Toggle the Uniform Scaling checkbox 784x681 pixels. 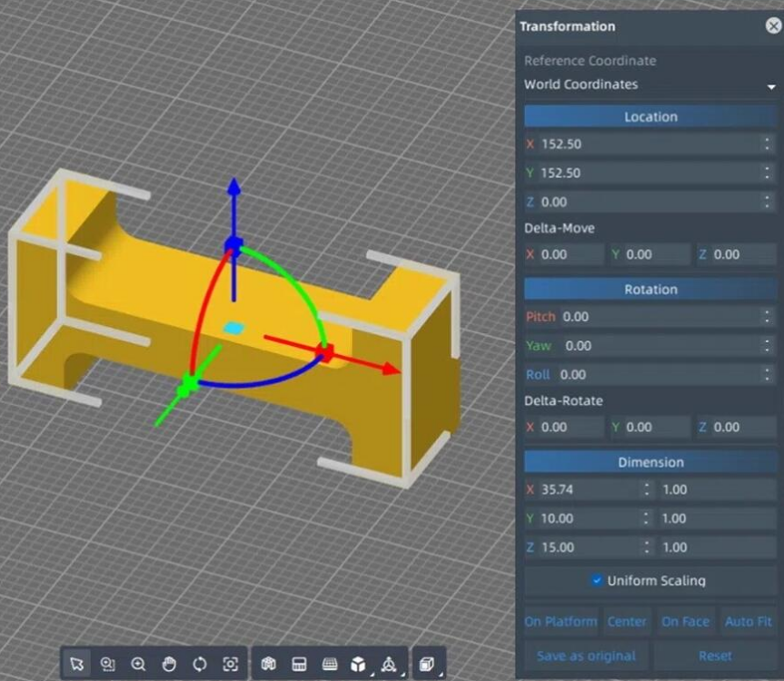[x=597, y=580]
